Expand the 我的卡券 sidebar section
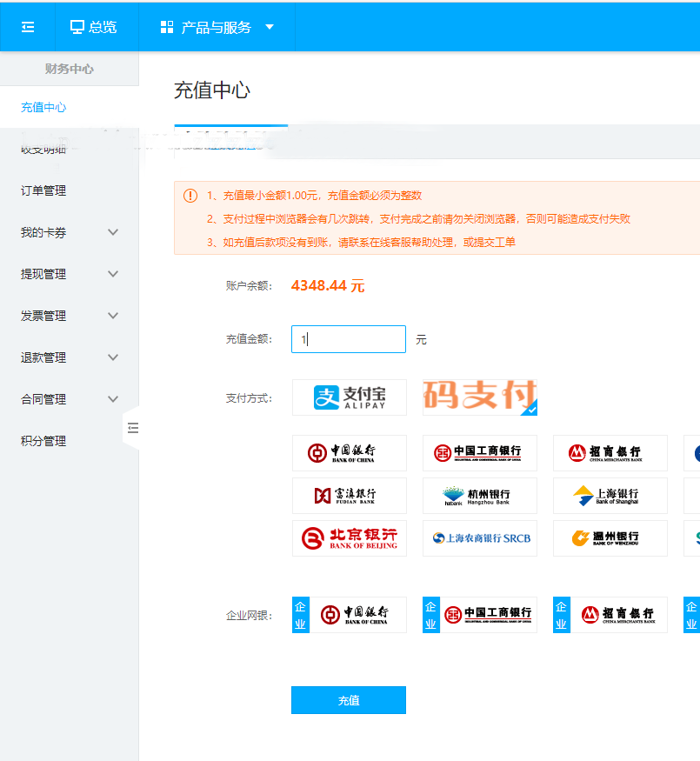The image size is (700, 761). coord(70,232)
